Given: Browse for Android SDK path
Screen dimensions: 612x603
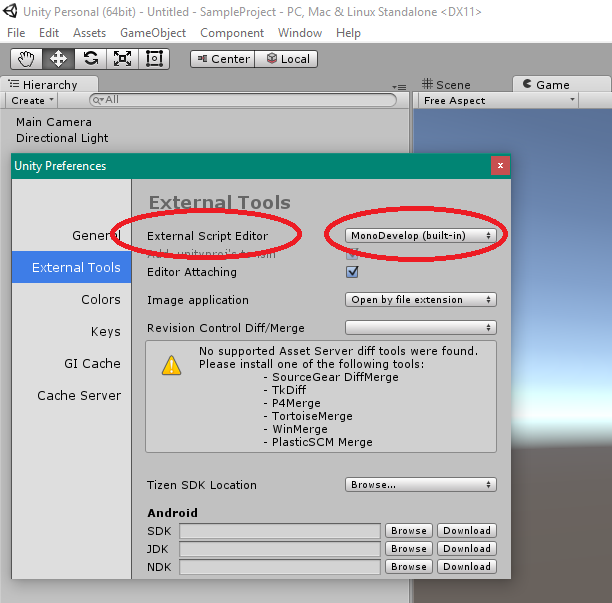Looking at the screenshot, I should point(409,531).
